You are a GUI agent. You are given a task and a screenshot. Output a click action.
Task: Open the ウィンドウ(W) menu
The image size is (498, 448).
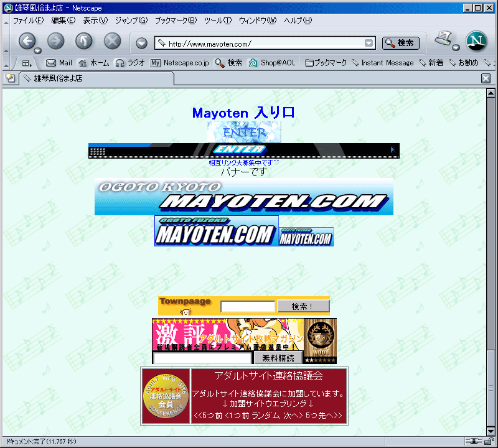pos(258,21)
